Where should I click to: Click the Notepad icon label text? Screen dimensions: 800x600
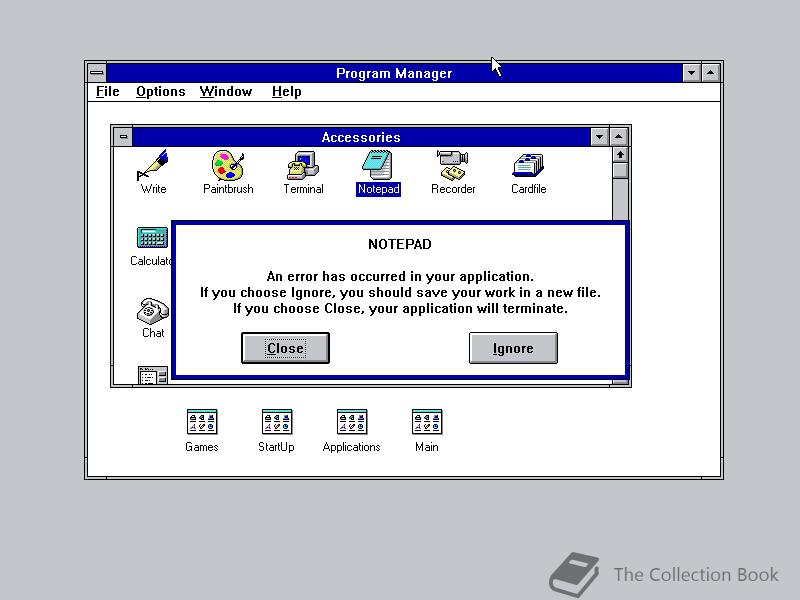pos(378,189)
